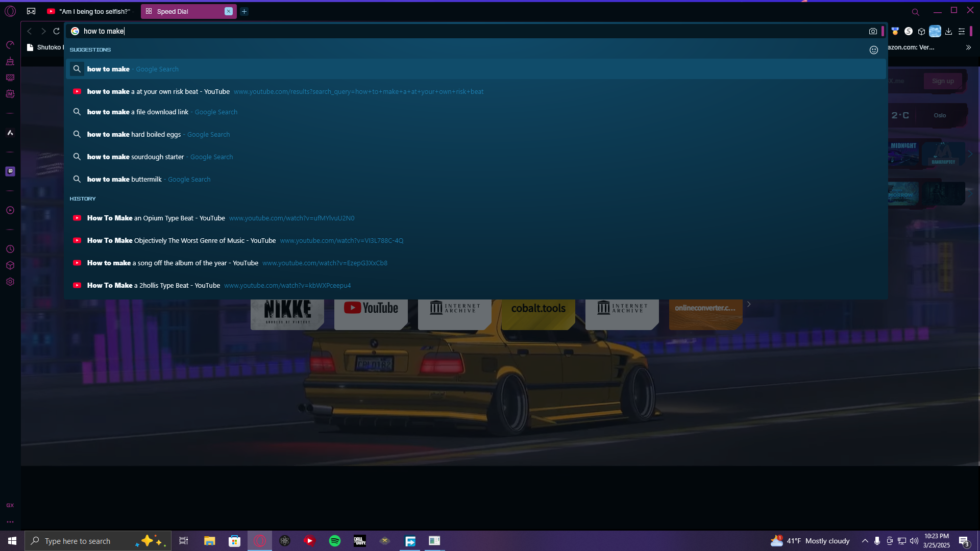Screen dimensions: 980x551
Task: Open sidebar Settings gear icon
Action: (10, 282)
